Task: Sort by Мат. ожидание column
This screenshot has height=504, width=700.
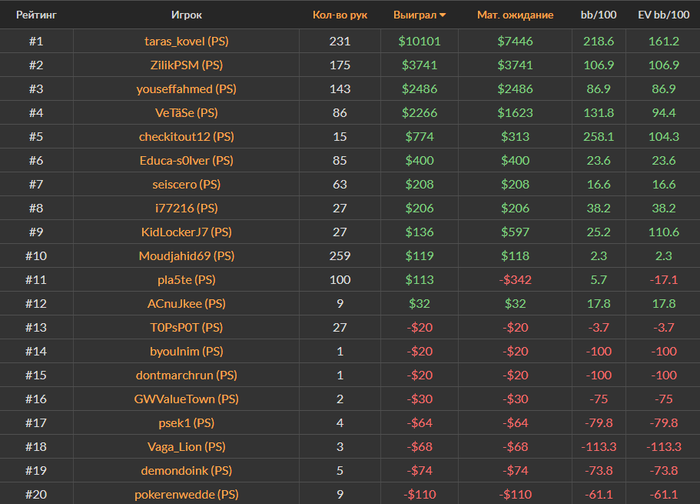Action: [x=512, y=16]
